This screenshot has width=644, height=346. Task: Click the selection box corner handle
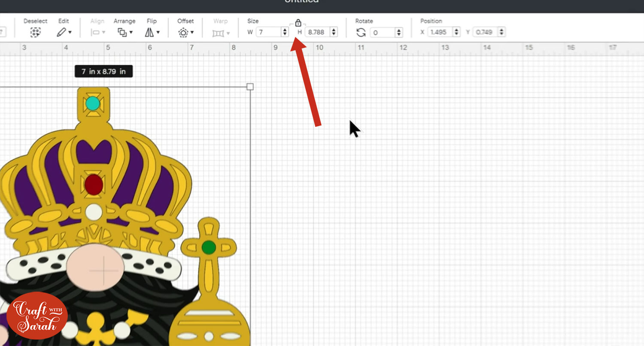pos(250,87)
